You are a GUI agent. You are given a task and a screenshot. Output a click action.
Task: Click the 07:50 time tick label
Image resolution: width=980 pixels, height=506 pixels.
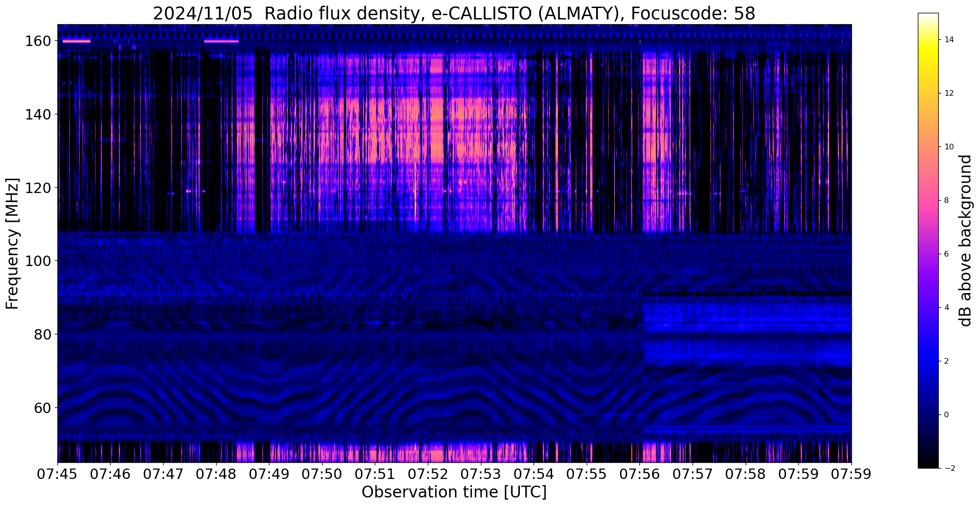click(x=322, y=474)
